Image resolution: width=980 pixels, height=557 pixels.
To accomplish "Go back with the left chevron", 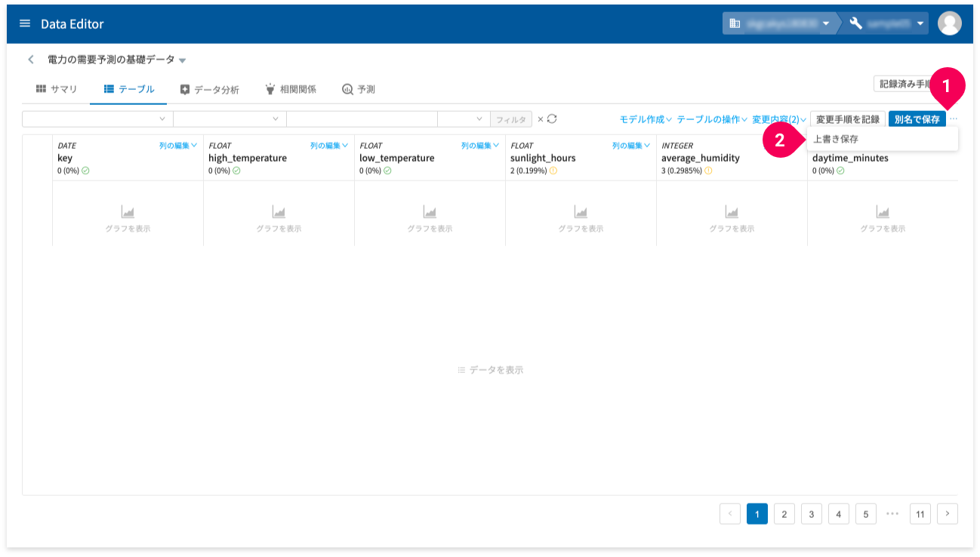I will 31,59.
